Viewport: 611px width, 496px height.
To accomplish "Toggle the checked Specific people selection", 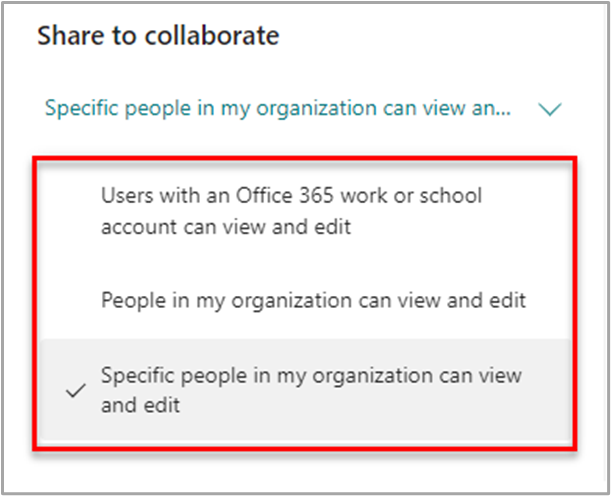I will pos(310,391).
